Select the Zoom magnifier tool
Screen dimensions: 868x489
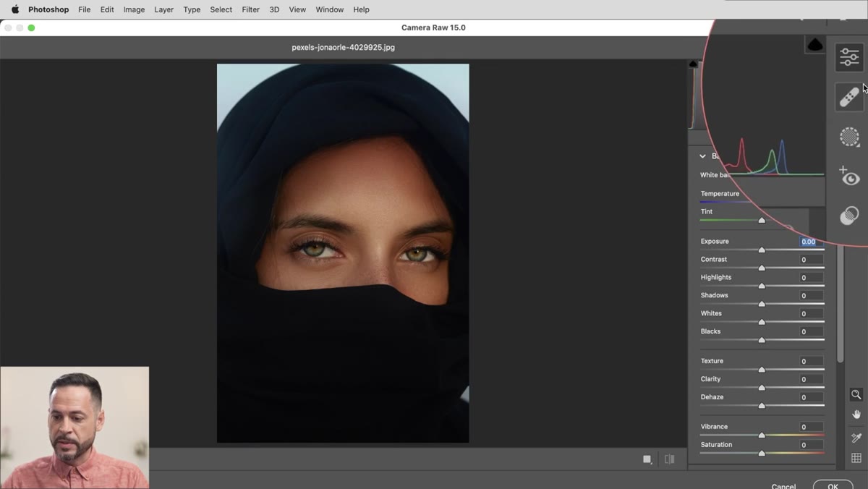coord(856,395)
